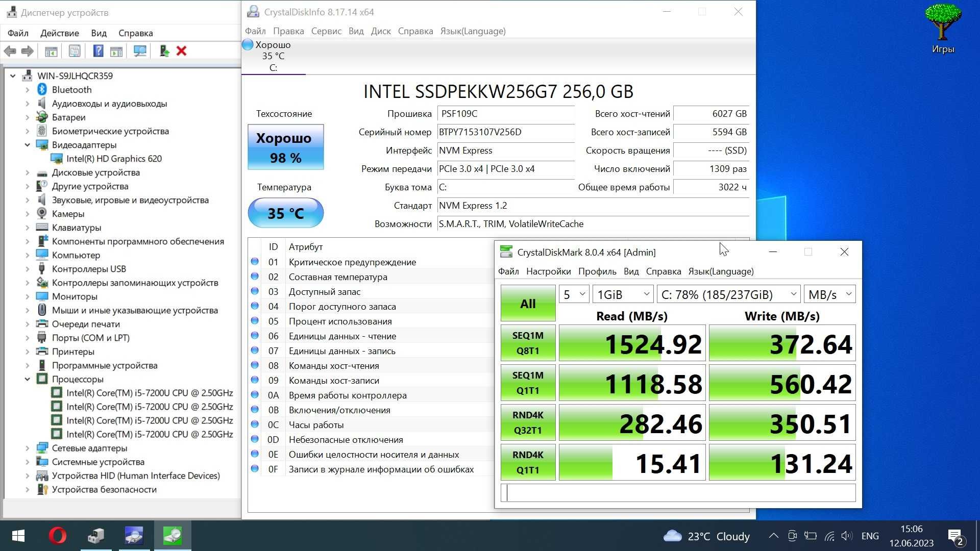Image resolution: width=980 pixels, height=551 pixels.
Task: Open the Сервис menu in CrystalDiskInfo
Action: click(x=325, y=31)
